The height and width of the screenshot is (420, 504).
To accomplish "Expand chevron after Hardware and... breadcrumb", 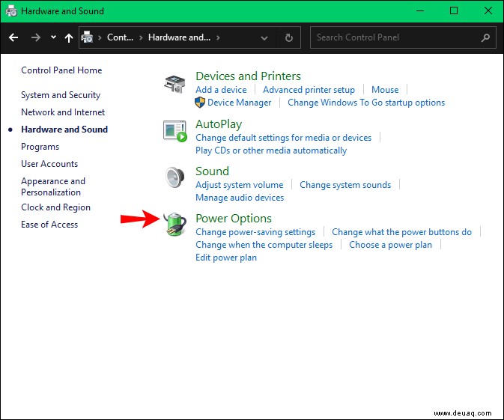I will [x=218, y=37].
